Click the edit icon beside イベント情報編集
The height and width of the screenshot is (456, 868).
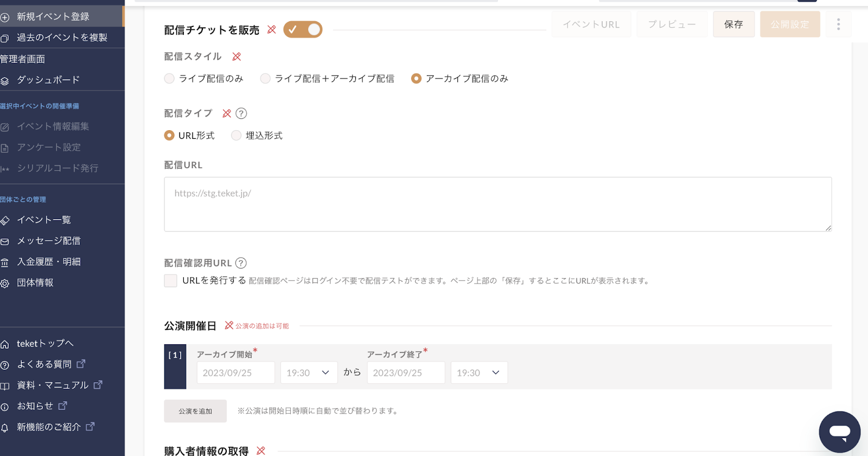5,127
